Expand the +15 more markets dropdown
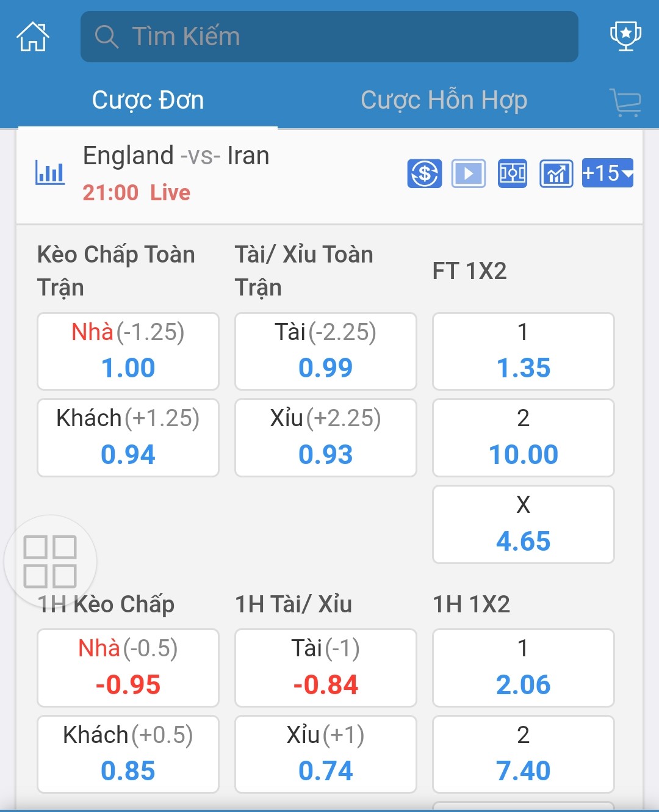The image size is (659, 812). tap(607, 173)
